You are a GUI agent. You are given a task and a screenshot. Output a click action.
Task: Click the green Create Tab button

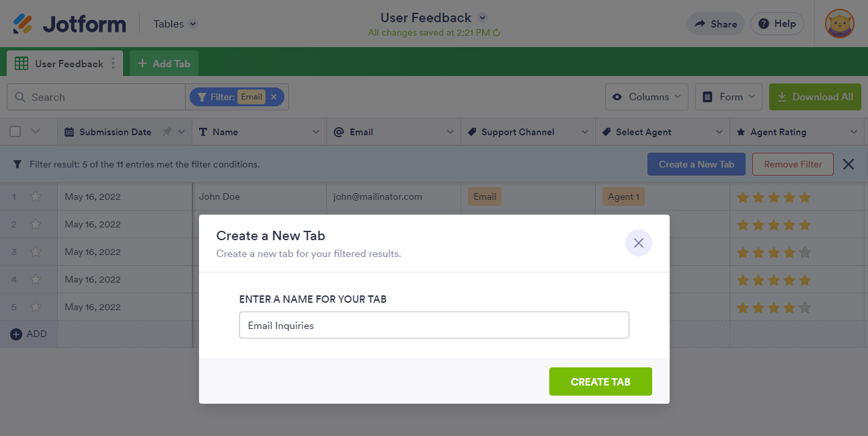(600, 381)
